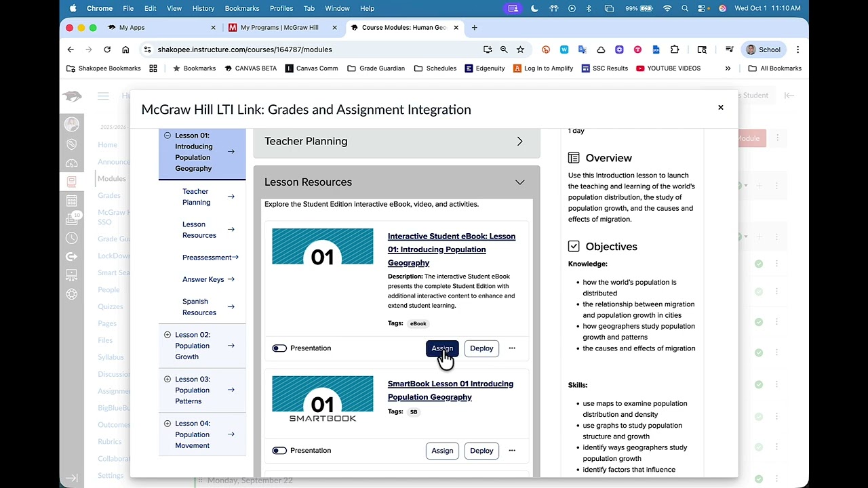The image size is (868, 488).
Task: Expand Canvas global navigation arrow
Action: 71,478
